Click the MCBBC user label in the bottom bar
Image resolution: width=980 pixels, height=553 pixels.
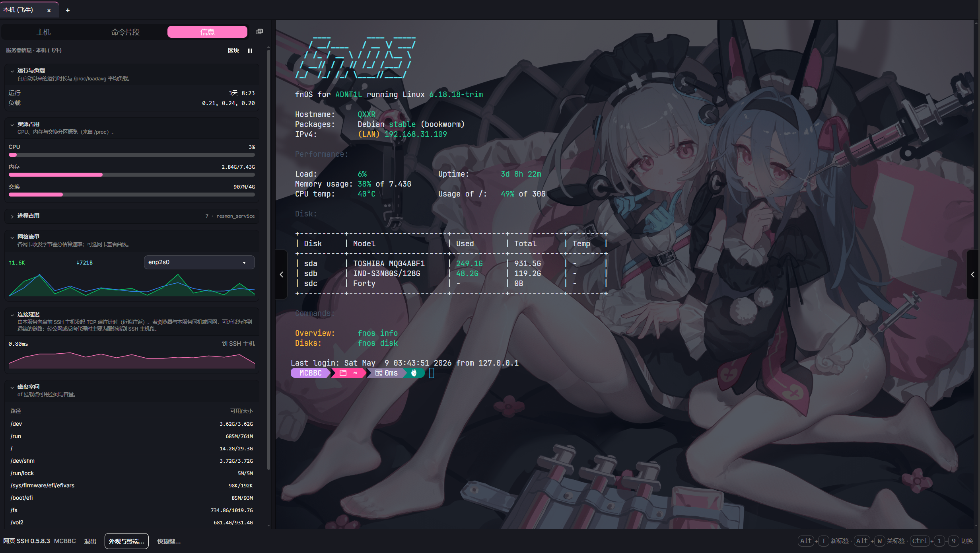tap(65, 541)
